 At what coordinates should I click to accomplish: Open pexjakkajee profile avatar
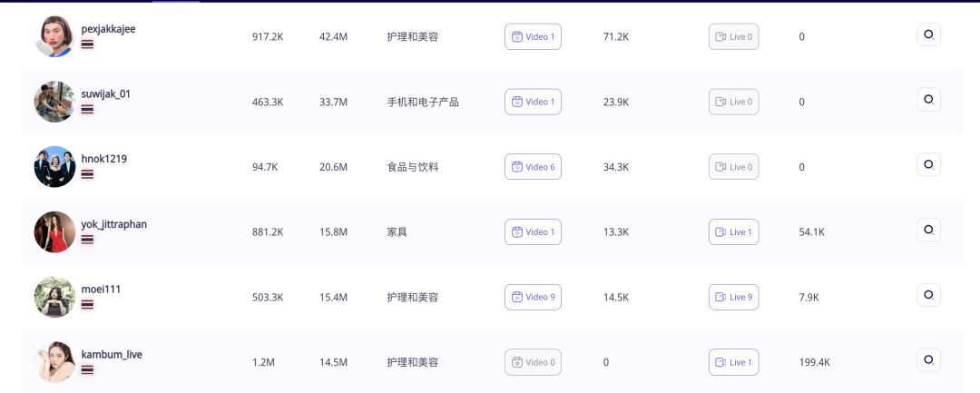tap(55, 36)
